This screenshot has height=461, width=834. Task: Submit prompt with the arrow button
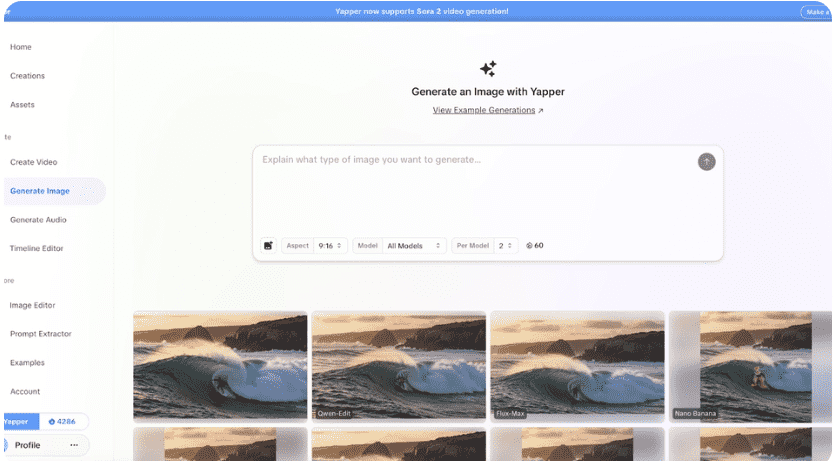(706, 162)
